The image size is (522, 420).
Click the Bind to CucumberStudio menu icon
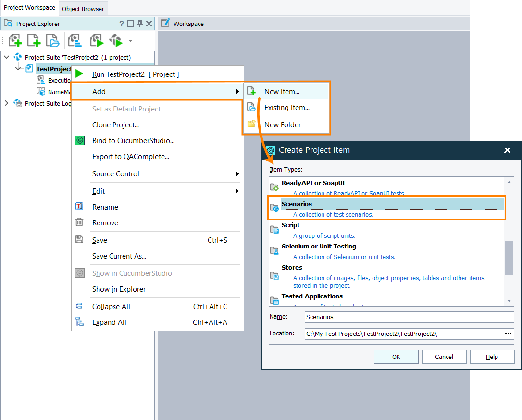point(80,141)
